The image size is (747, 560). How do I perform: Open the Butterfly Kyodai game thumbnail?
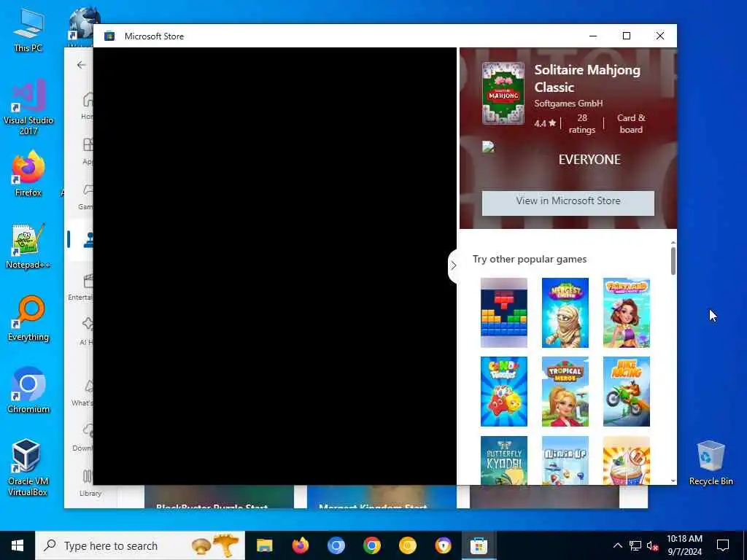tap(504, 461)
